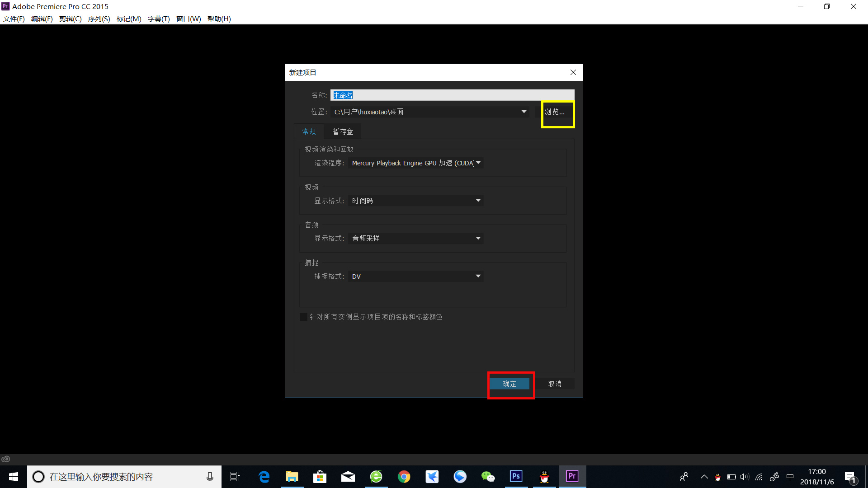
Task: Switch to the 暂存盘 scratch disks tab
Action: [x=343, y=131]
